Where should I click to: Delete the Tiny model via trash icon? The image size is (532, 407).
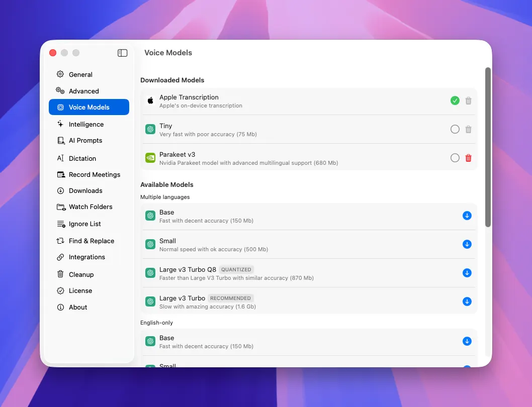click(468, 129)
